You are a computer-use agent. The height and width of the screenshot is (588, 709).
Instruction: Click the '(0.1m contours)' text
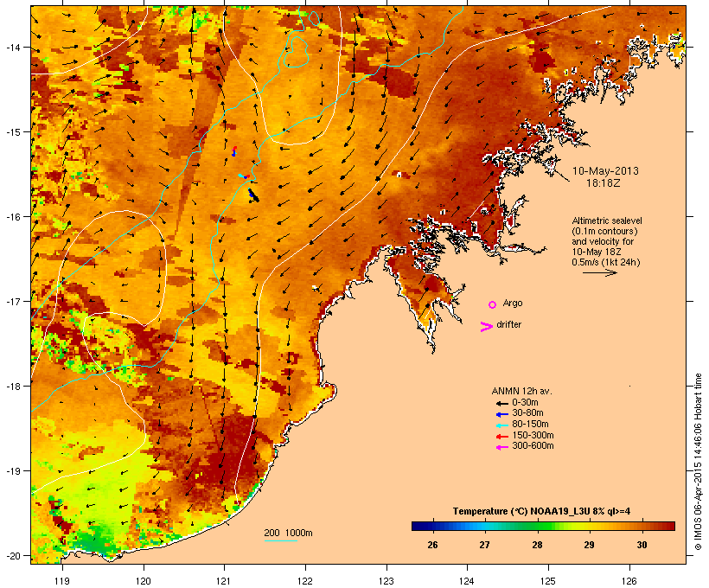point(604,231)
